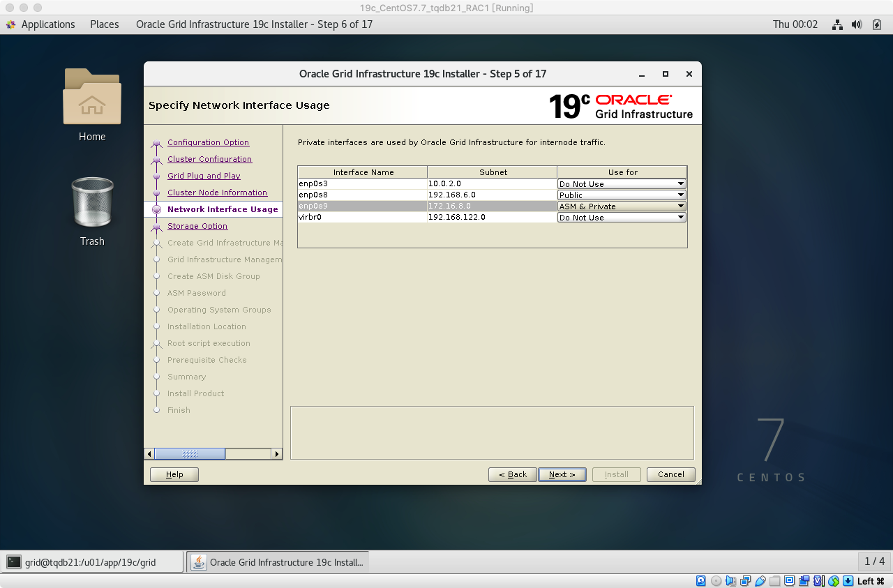This screenshot has width=893, height=588.
Task: Close the installer window
Action: coord(689,74)
